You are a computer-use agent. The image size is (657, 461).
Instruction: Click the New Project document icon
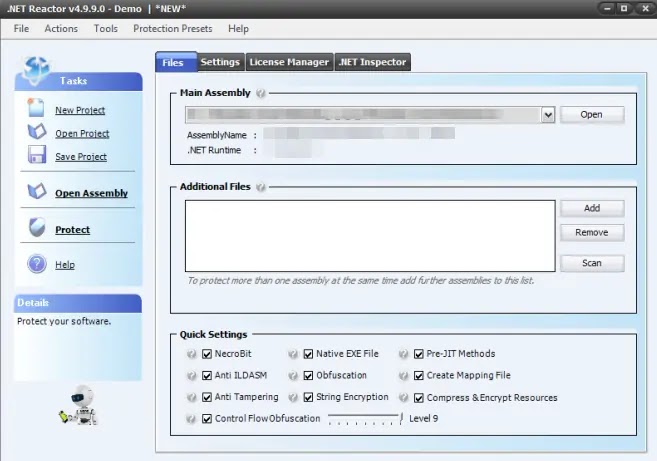coord(36,108)
